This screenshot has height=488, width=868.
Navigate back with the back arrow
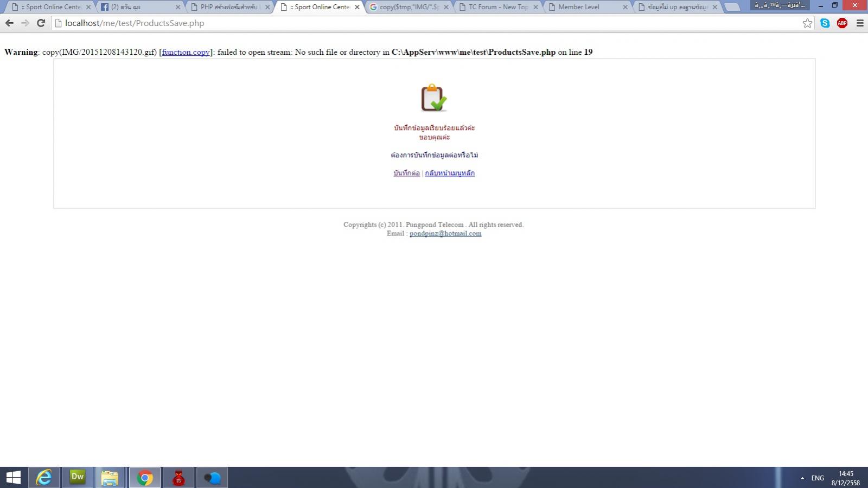pyautogui.click(x=9, y=23)
